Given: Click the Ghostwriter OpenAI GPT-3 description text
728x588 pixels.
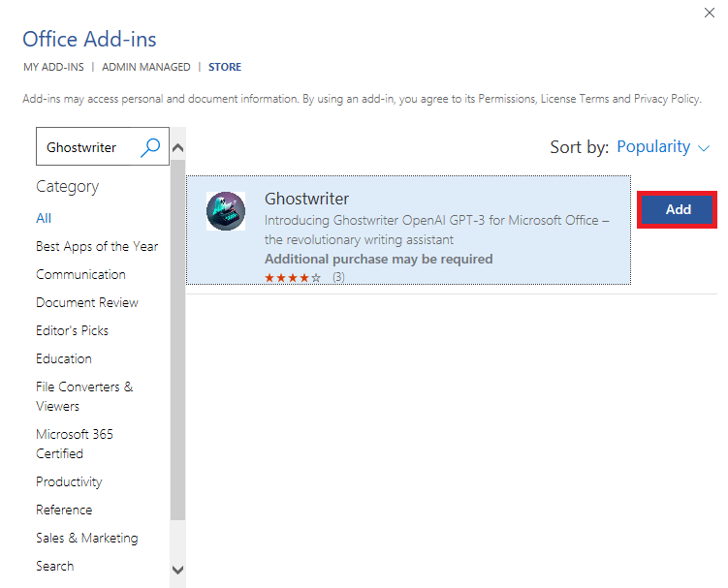Looking at the screenshot, I should tap(436, 230).
